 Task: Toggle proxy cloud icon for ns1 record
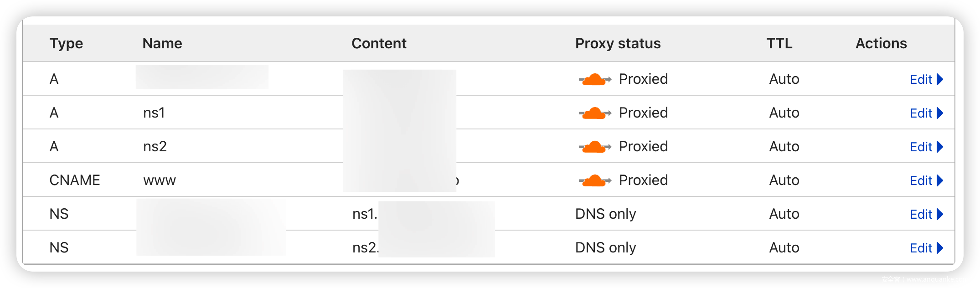pos(594,113)
